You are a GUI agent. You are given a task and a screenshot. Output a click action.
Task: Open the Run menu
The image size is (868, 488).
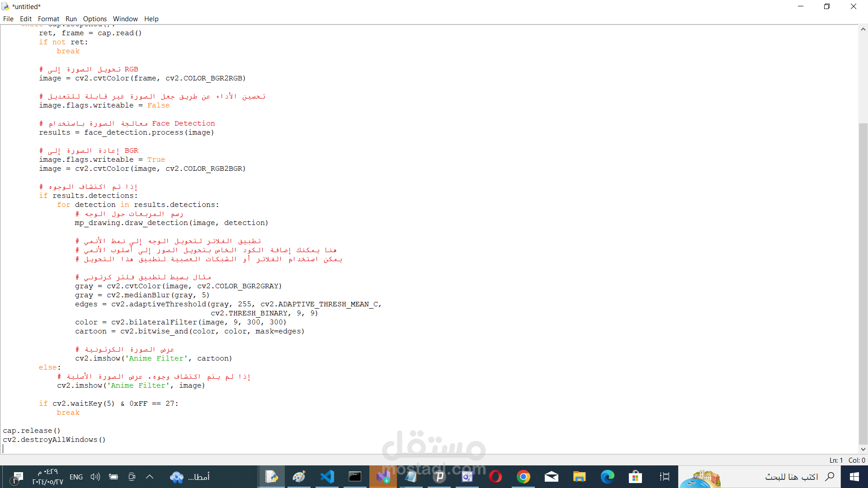click(71, 19)
